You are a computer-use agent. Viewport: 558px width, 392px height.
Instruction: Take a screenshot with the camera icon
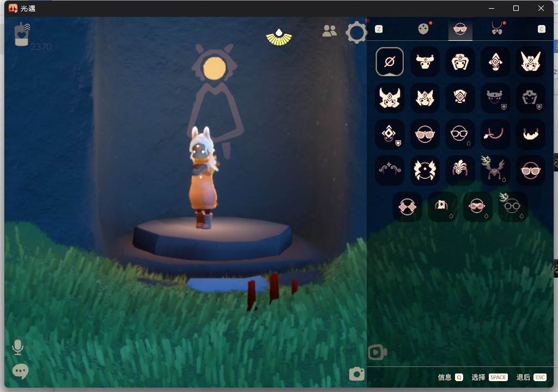(x=357, y=374)
